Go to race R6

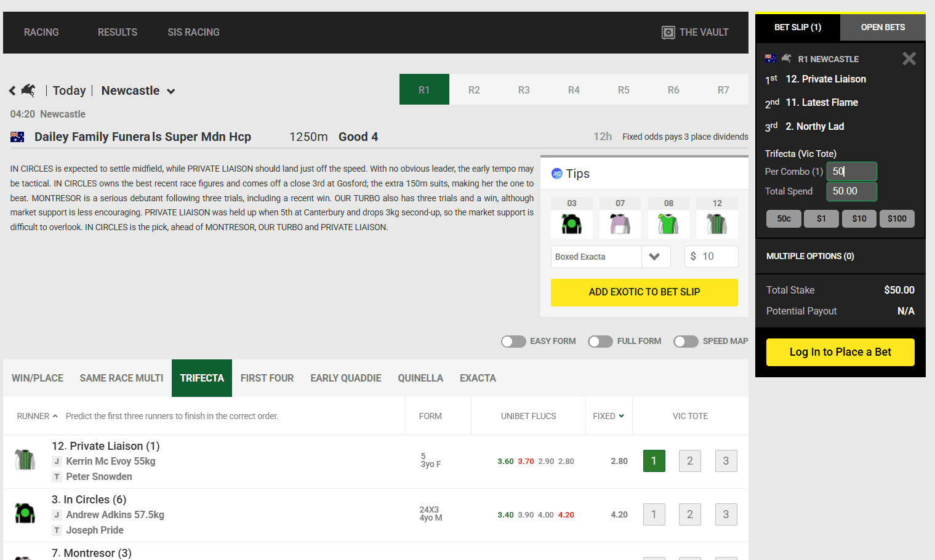pyautogui.click(x=673, y=90)
